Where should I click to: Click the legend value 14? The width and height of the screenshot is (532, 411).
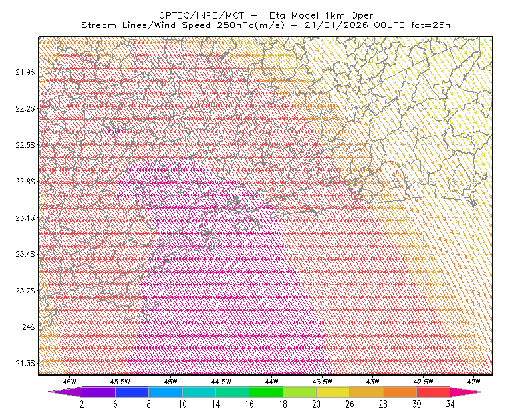(215, 404)
